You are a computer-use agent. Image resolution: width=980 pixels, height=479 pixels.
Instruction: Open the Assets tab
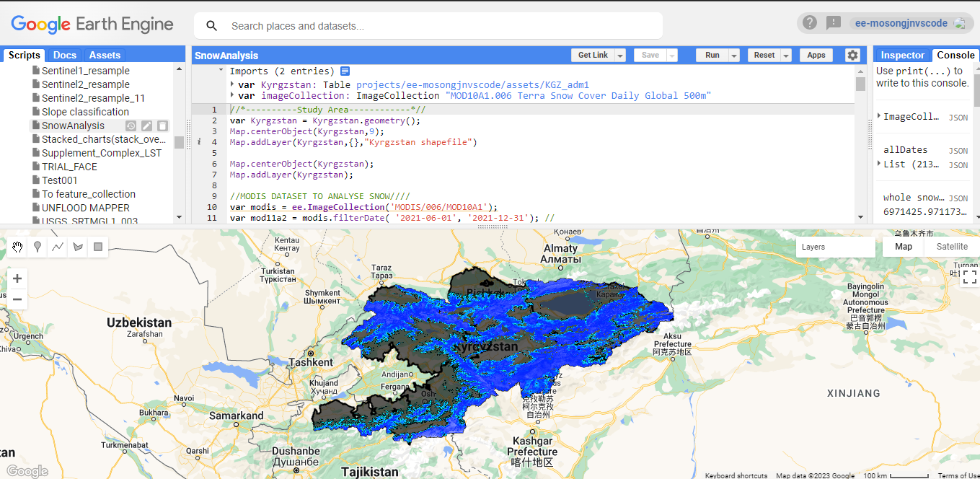pos(105,55)
